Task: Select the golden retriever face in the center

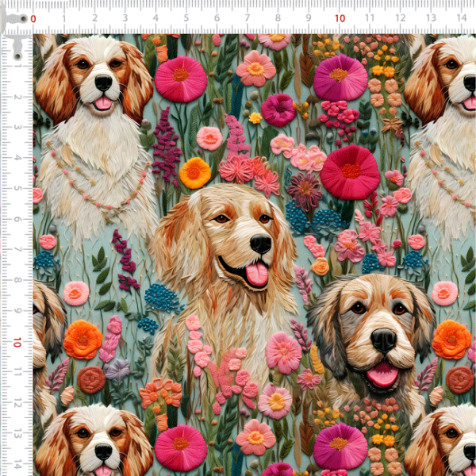Action: pyautogui.click(x=235, y=238)
